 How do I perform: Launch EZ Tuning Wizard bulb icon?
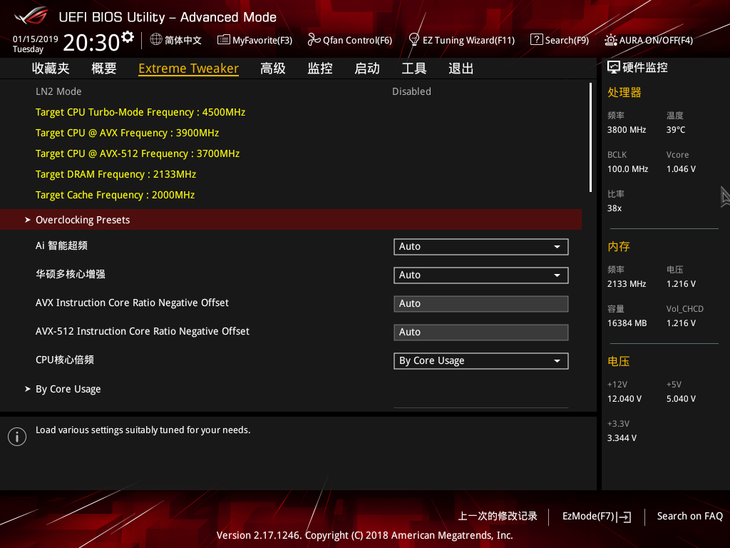413,40
